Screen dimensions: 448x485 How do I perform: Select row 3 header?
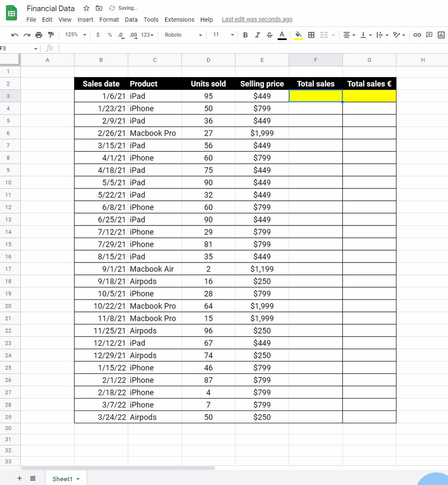pos(9,96)
